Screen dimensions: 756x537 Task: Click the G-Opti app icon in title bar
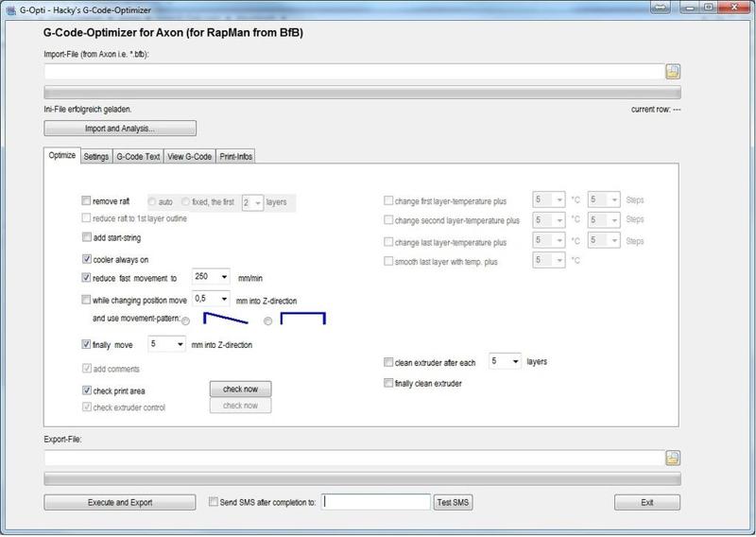11,9
